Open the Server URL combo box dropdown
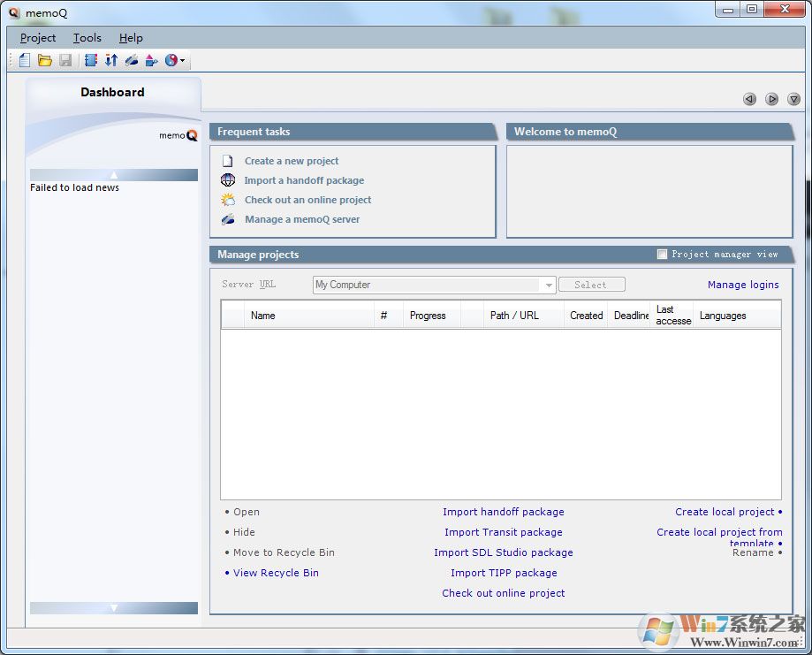Viewport: 812px width, 655px height. pos(549,284)
